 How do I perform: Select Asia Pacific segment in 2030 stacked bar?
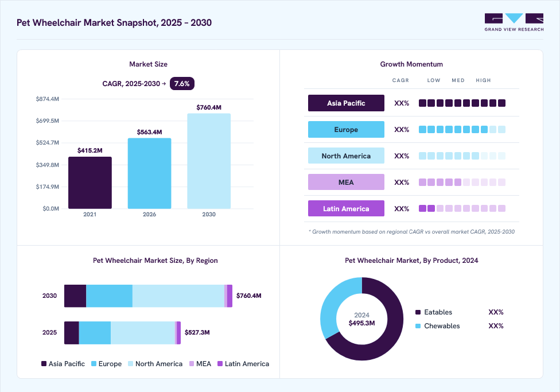point(75,296)
